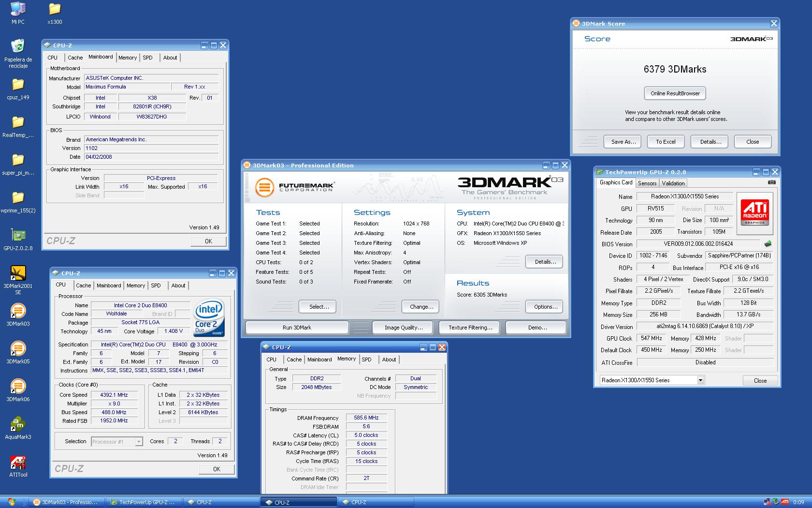Launch the 3DMark05 desktop shortcut
Screen dimensions: 812x508
(x=18, y=353)
